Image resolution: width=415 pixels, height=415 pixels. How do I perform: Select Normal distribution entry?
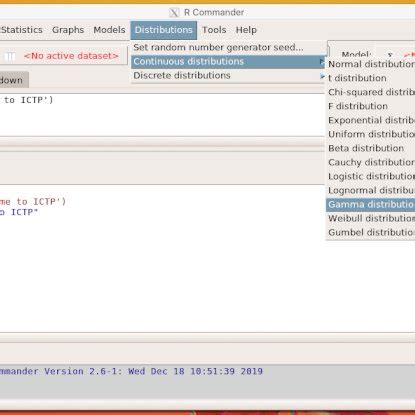click(x=371, y=64)
